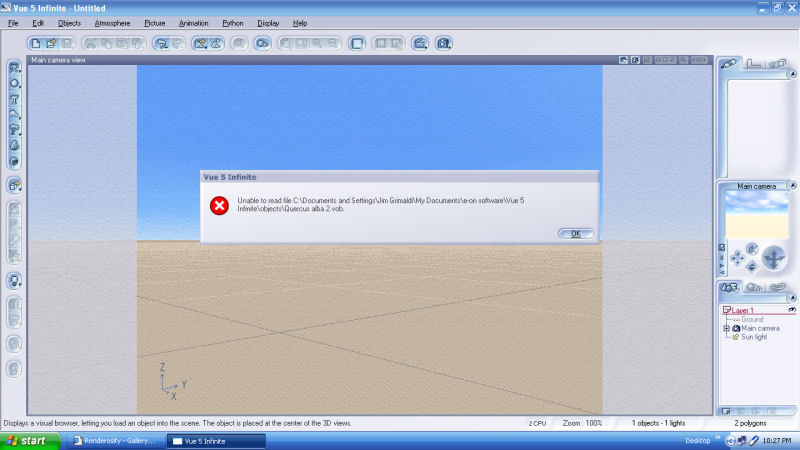
Task: Collapse the layers panel arrow
Action: point(792,297)
